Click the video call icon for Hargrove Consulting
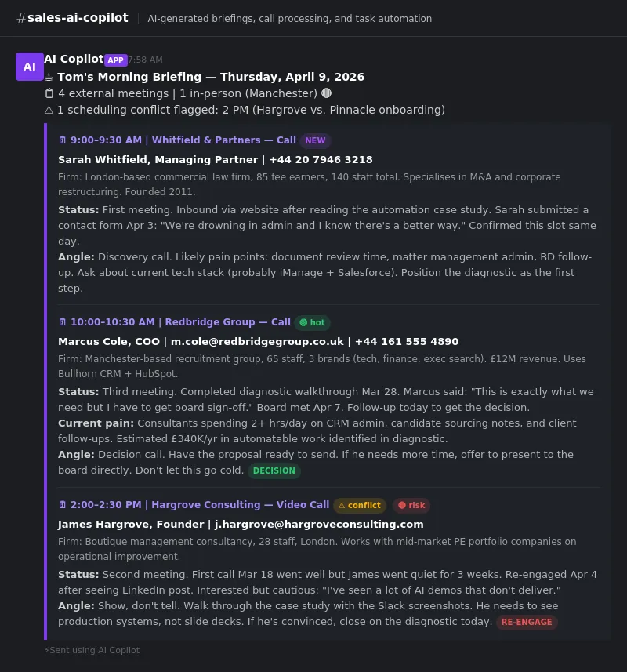 (x=63, y=505)
